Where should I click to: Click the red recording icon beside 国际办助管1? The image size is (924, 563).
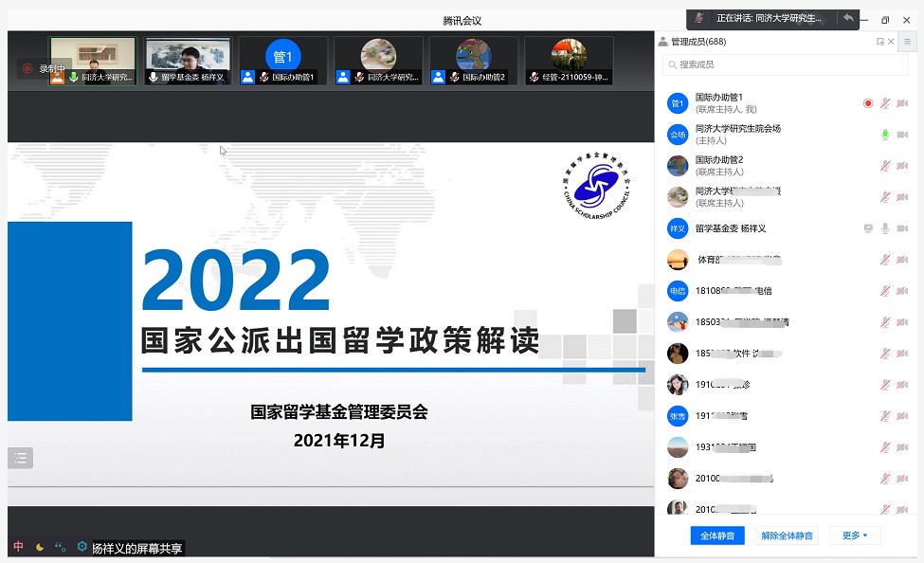pos(867,103)
